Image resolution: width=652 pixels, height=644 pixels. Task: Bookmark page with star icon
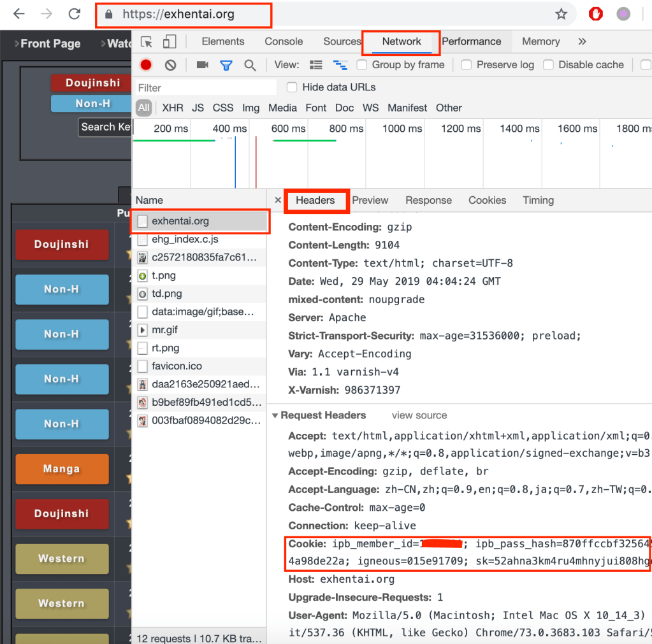pos(561,14)
